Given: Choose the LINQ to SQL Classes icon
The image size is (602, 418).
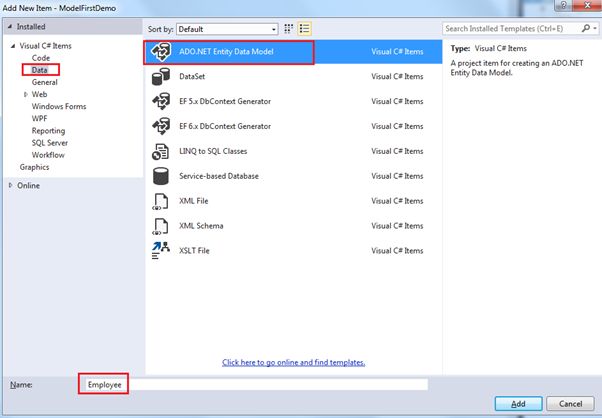Looking at the screenshot, I should click(x=160, y=151).
